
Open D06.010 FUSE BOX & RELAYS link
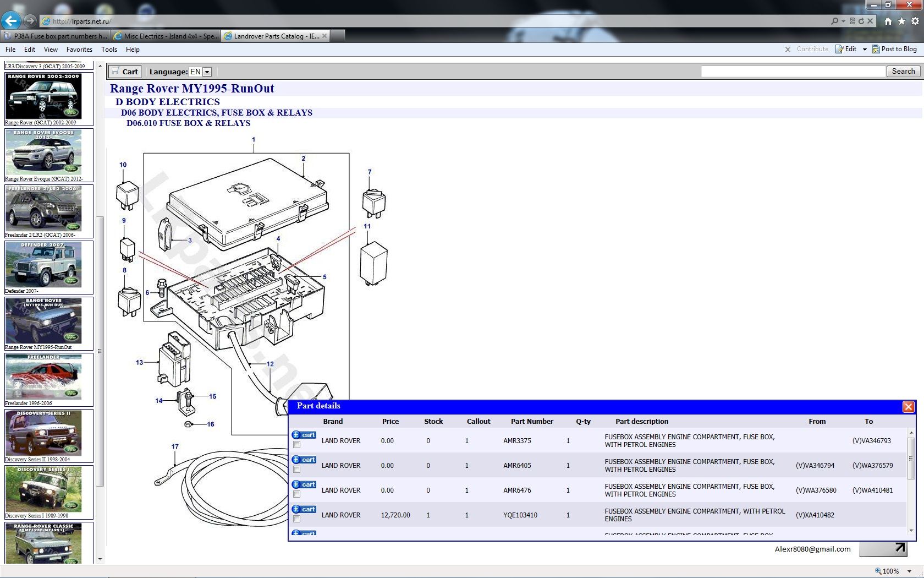point(189,123)
